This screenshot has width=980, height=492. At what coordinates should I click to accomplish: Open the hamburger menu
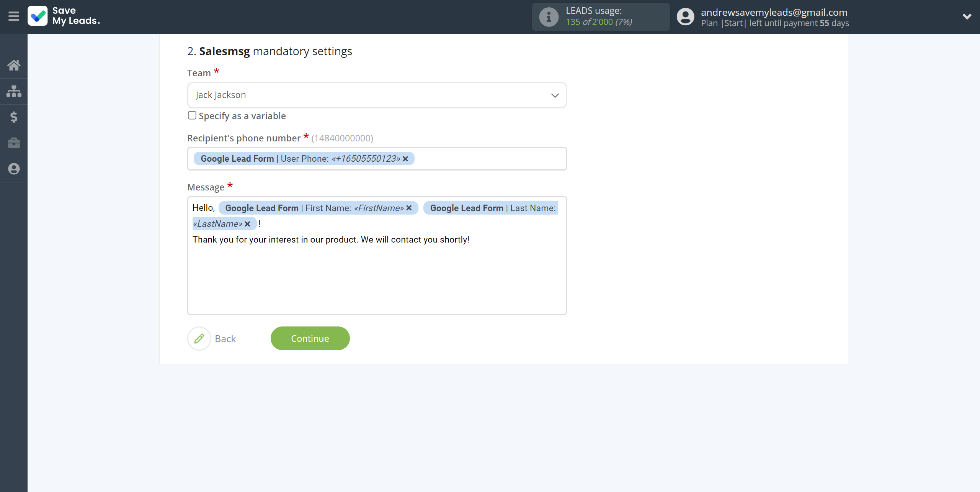14,16
